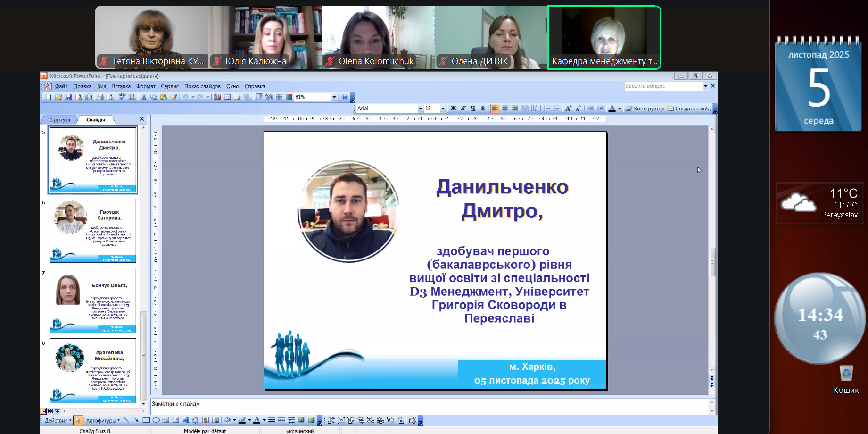
Task: Switch to Slide Sorter view icon
Action: click(x=50, y=411)
